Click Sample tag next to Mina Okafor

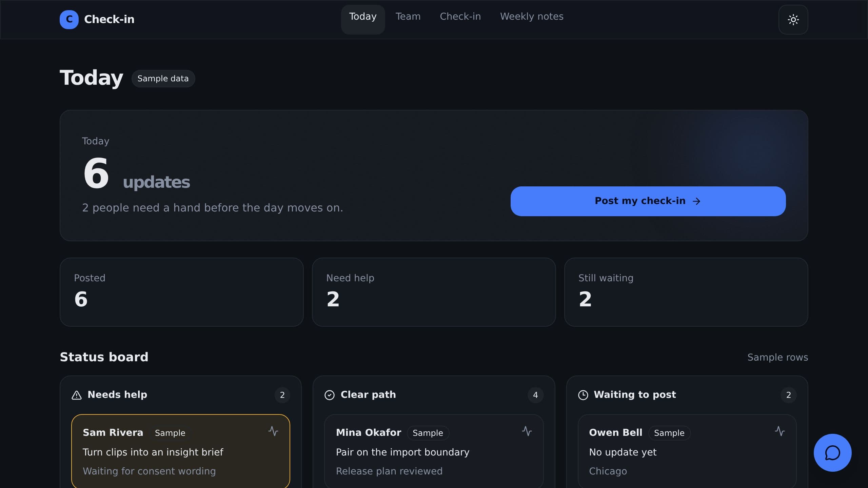click(428, 433)
